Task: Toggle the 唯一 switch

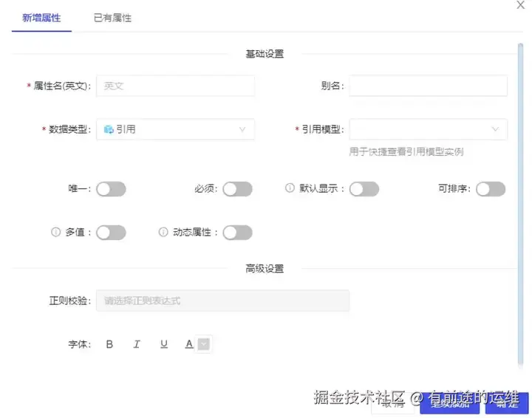Action: coord(111,189)
